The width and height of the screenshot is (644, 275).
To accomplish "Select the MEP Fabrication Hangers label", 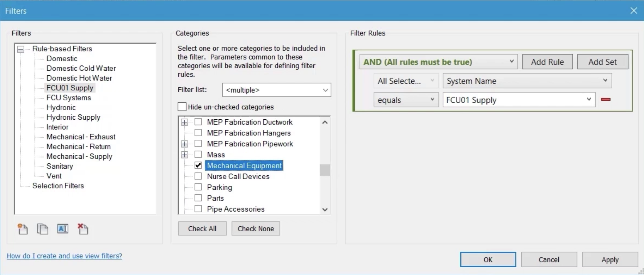I will tap(249, 133).
